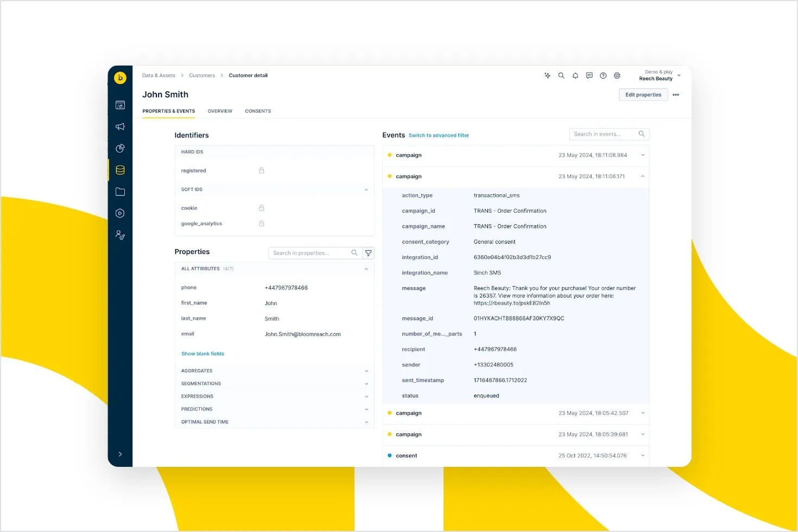This screenshot has height=532, width=798.
Task: Open the in-app chat feedback icon
Action: click(x=589, y=75)
